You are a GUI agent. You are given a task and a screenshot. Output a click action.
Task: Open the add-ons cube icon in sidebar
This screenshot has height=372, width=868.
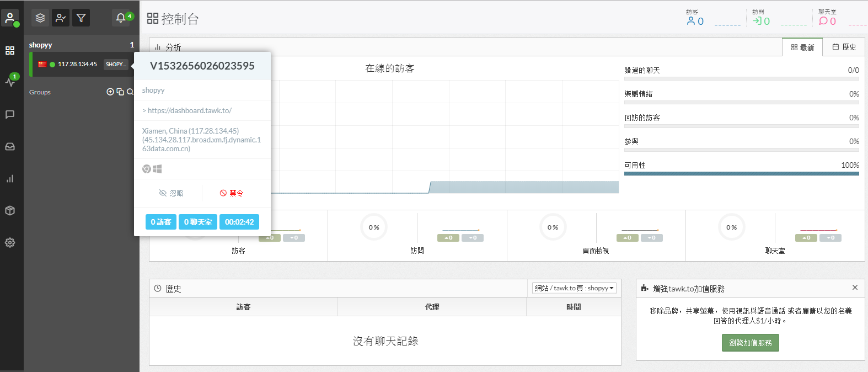[x=10, y=211]
